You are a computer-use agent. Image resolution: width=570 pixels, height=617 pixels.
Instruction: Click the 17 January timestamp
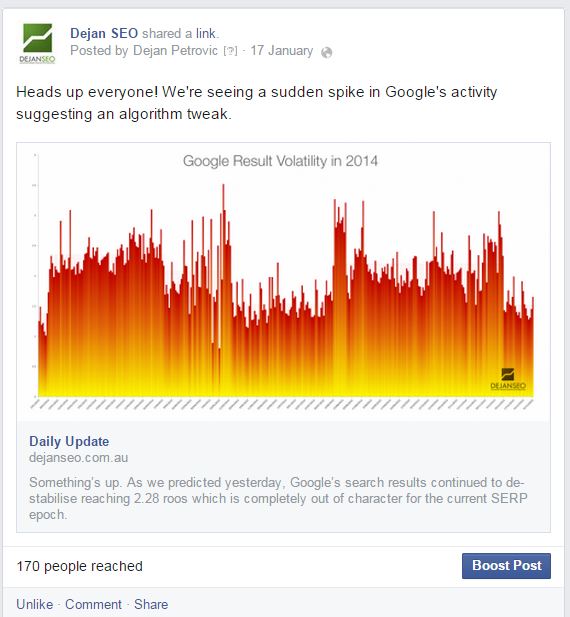click(x=282, y=51)
